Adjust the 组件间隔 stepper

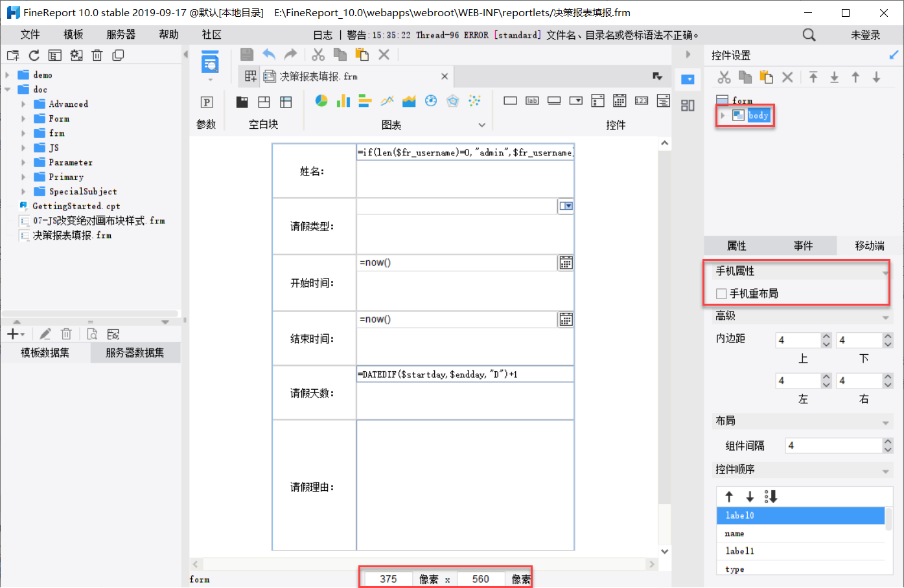pyautogui.click(x=888, y=446)
